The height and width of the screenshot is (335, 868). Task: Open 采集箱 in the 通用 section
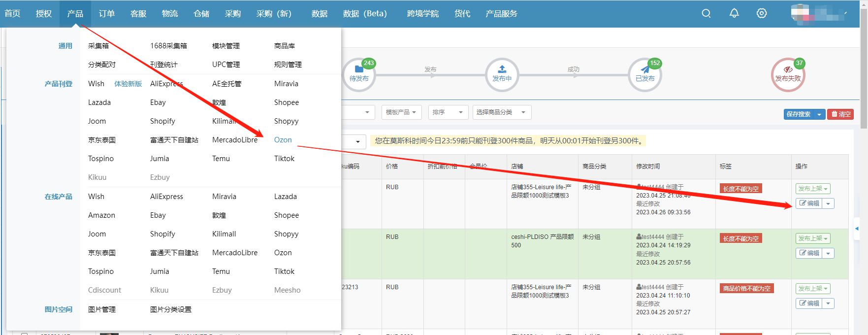point(98,46)
